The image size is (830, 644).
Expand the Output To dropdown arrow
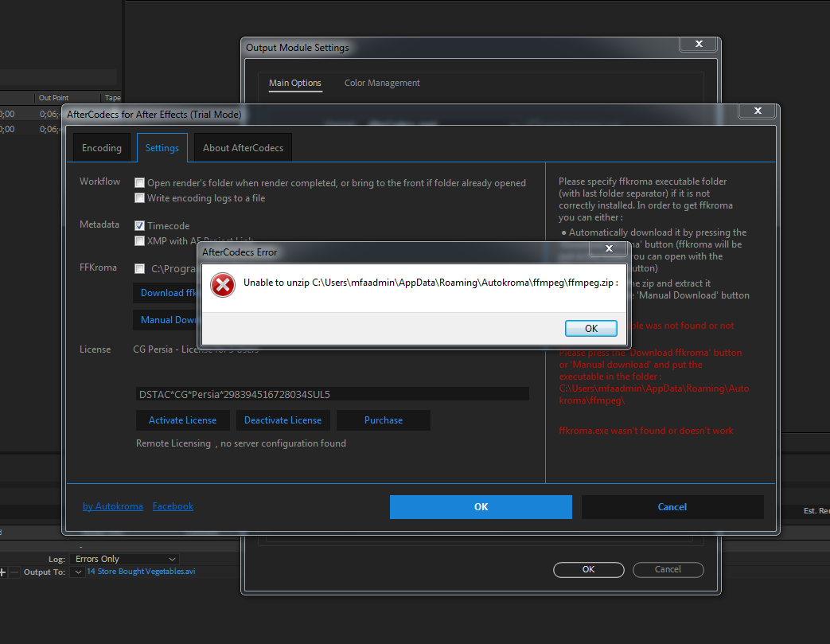pyautogui.click(x=78, y=572)
